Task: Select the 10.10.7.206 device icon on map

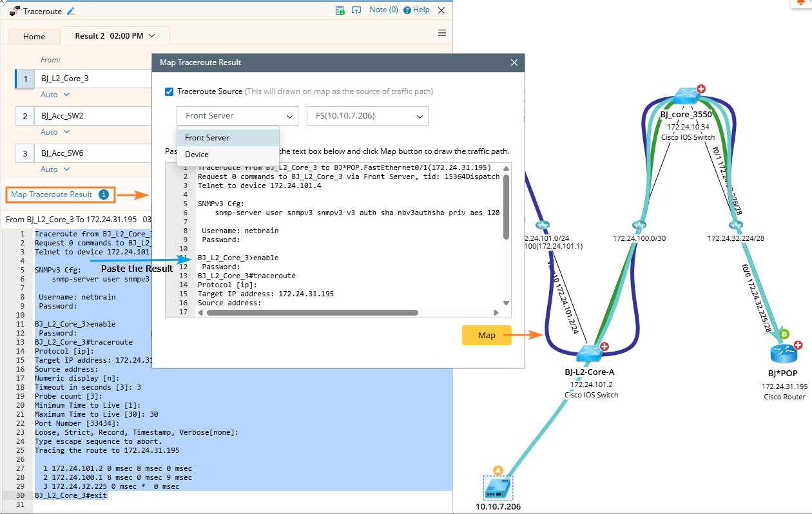Action: (498, 487)
